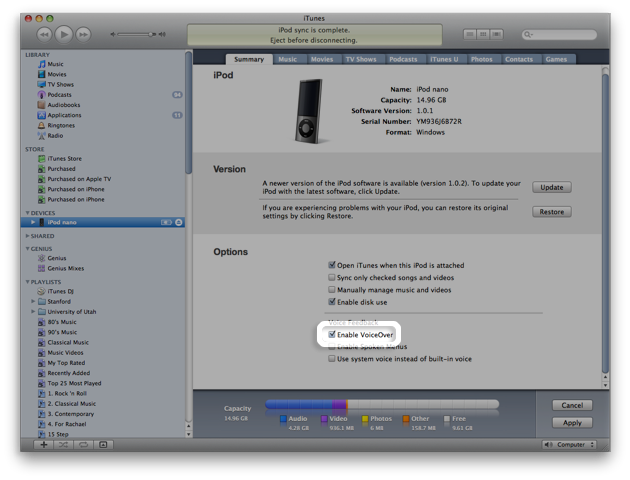Switch to grid view icon
The height and width of the screenshot is (480, 630).
[x=483, y=35]
